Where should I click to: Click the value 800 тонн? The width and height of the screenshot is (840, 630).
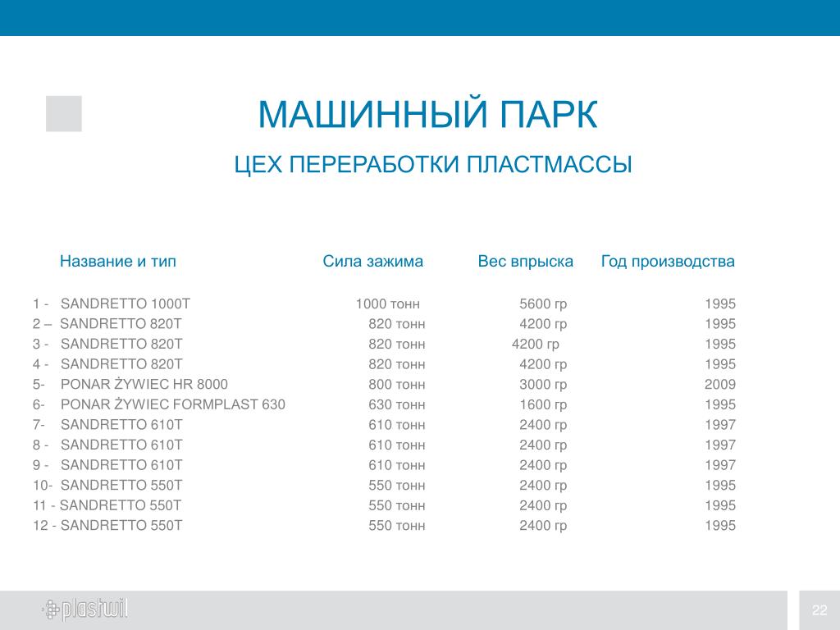pyautogui.click(x=397, y=384)
